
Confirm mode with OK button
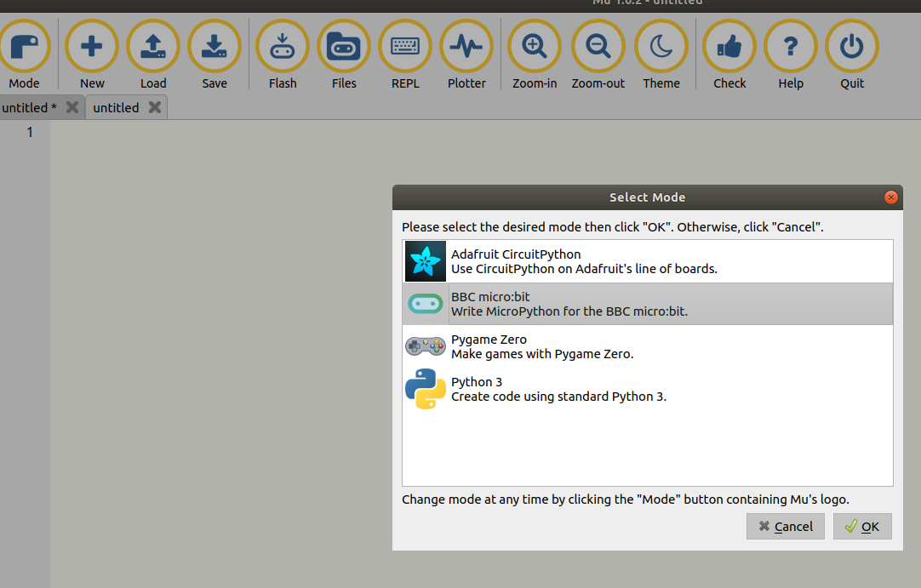(x=862, y=527)
